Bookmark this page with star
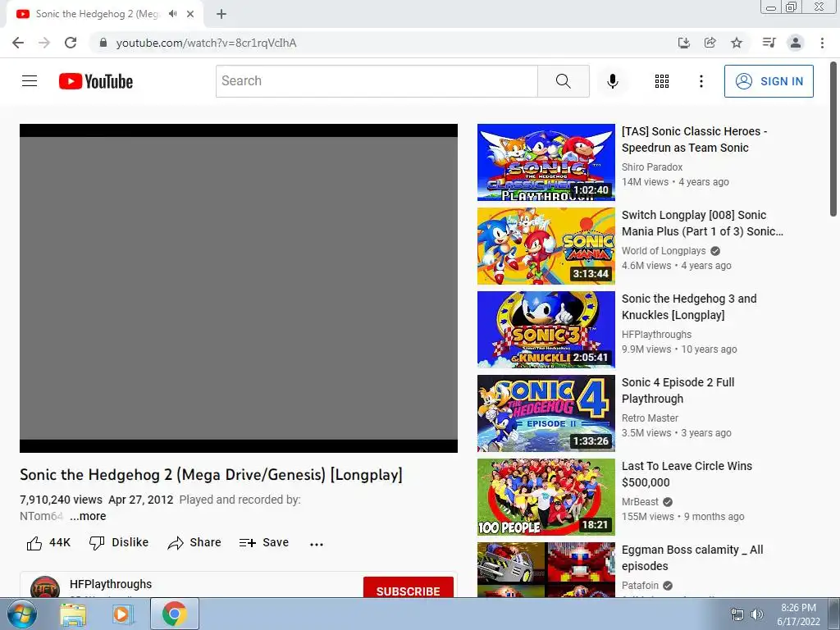 [x=737, y=43]
